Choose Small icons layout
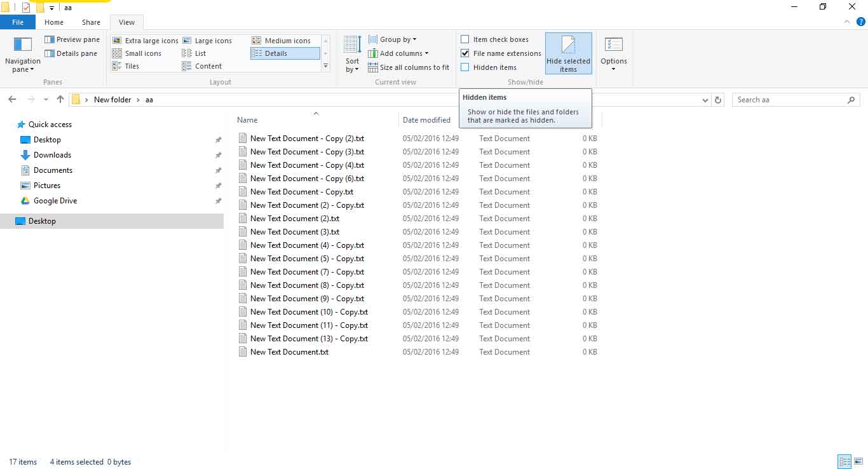 click(137, 53)
